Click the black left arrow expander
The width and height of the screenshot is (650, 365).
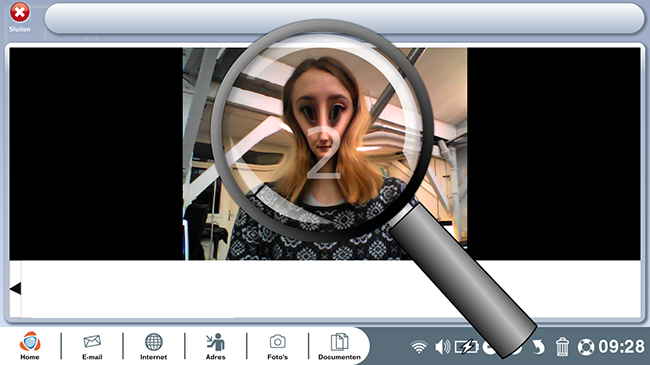click(15, 288)
